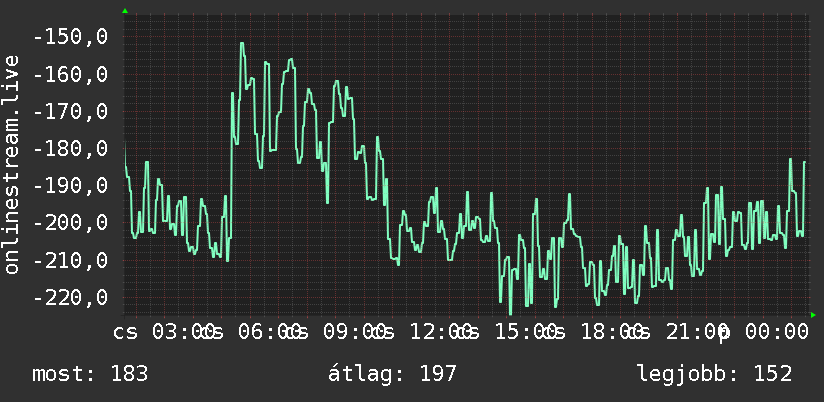Select the 06:00 time marker
Screen dimensions: 824x402
pos(269,332)
